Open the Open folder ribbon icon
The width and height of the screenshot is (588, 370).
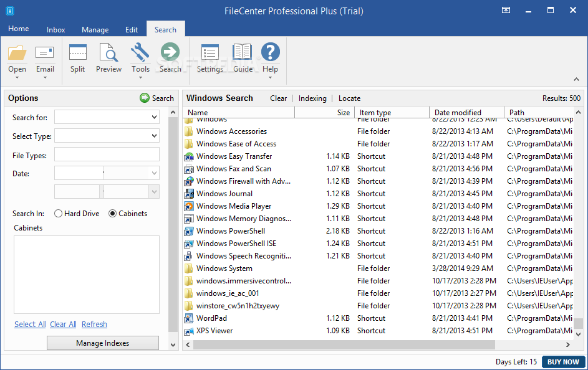[x=17, y=53]
